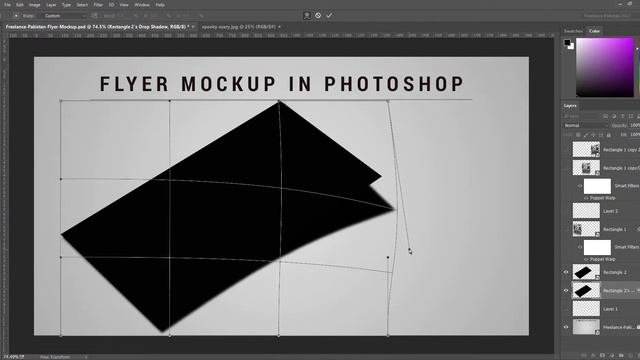640x360 pixels.
Task: Pick a color in the magenta color field
Action: pos(604,67)
